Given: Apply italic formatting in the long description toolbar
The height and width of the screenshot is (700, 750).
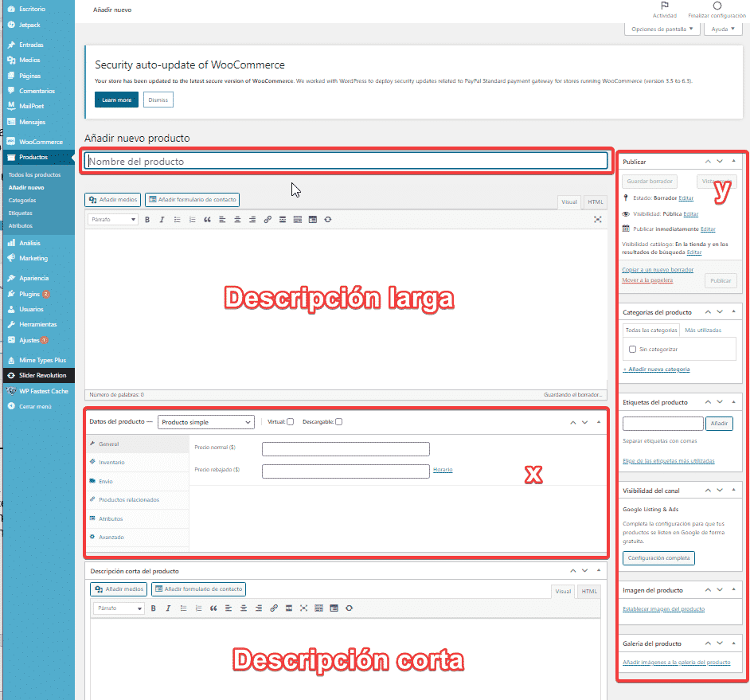Looking at the screenshot, I should [x=162, y=219].
